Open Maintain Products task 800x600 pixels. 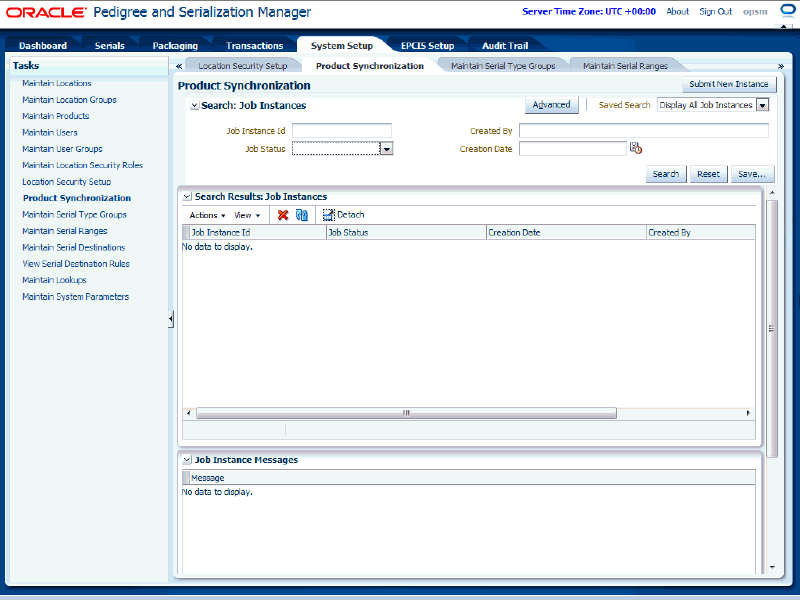pos(56,116)
